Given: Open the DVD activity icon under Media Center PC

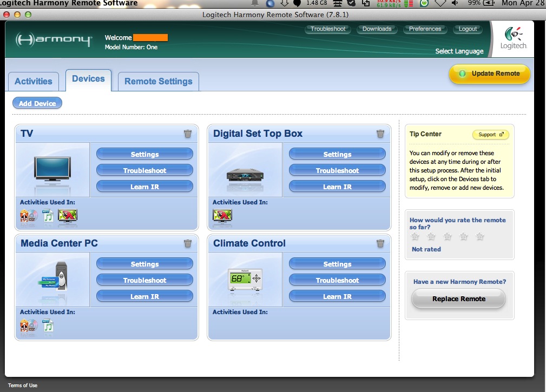Looking at the screenshot, I should coord(29,326).
